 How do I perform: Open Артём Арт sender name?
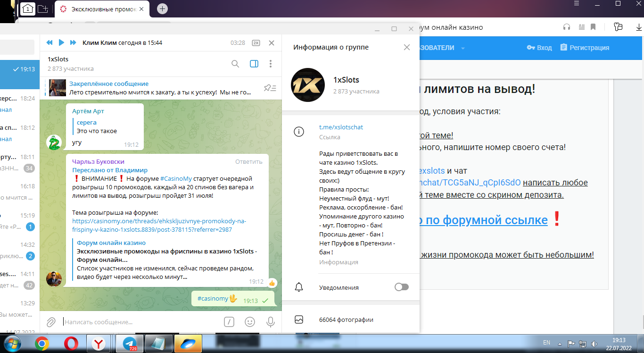click(x=88, y=111)
